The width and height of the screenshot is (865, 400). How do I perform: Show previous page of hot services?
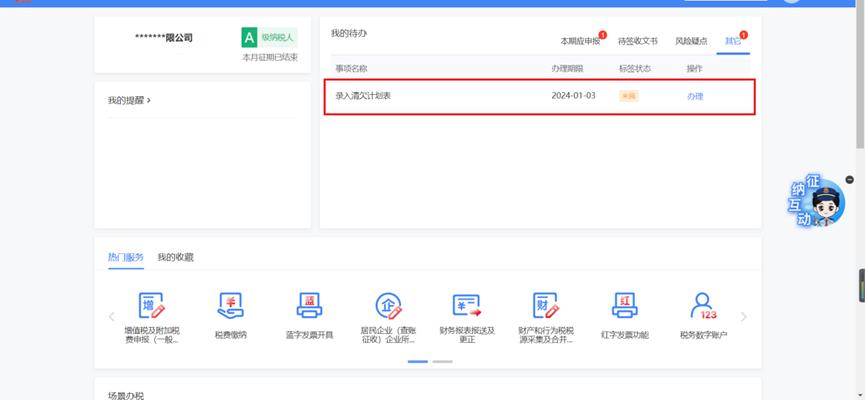112,317
